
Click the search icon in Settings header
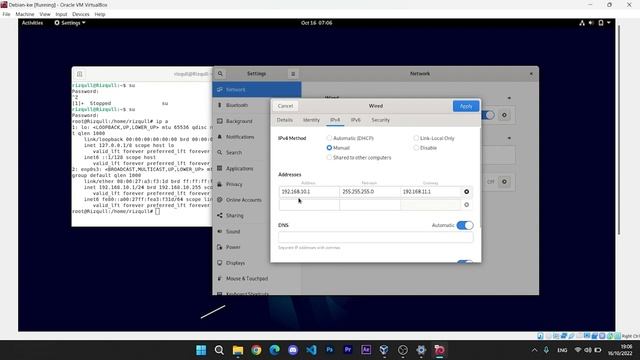(x=220, y=74)
